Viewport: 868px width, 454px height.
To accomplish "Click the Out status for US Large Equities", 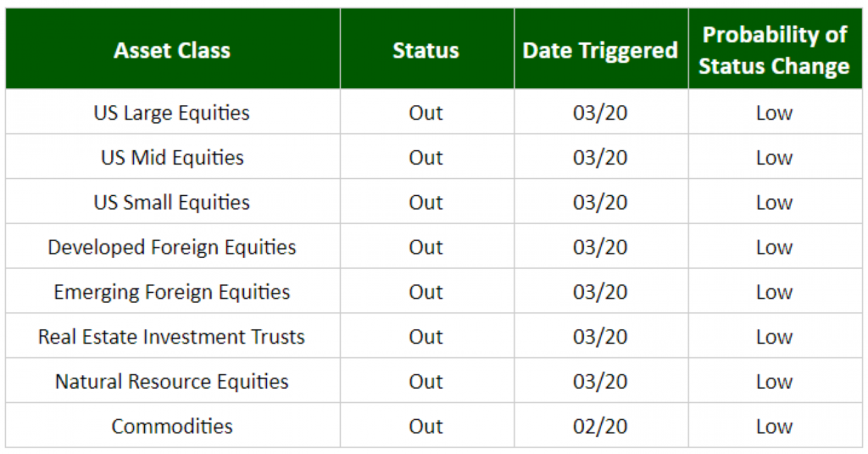I will point(426,113).
